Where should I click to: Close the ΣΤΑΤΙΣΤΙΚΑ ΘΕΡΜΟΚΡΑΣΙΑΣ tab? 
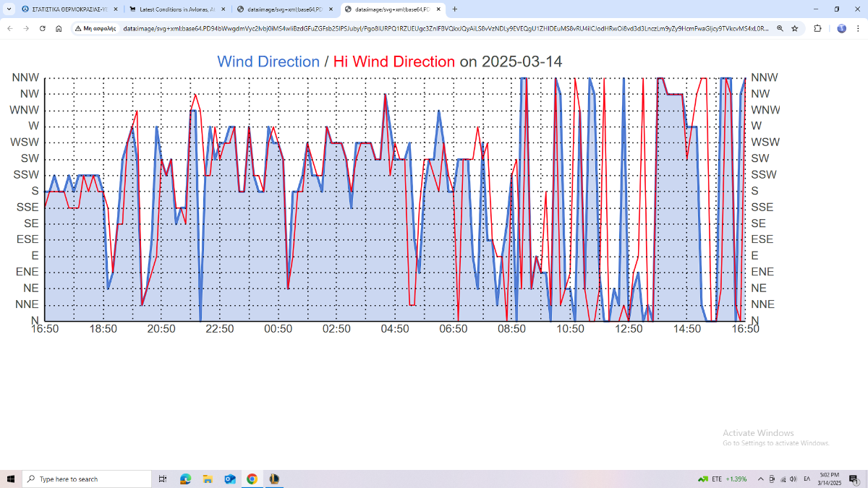click(x=116, y=9)
